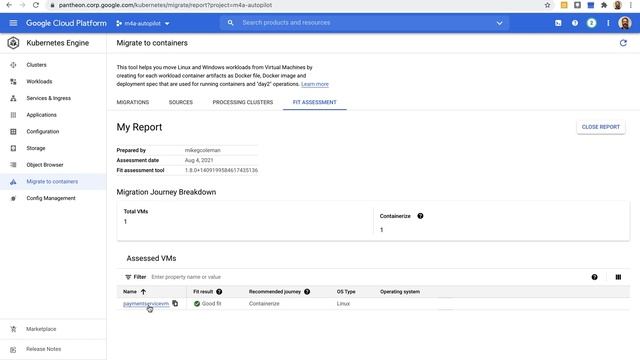The height and width of the screenshot is (360, 640).
Task: Click the Configuration sidebar icon
Action: [x=13, y=131]
